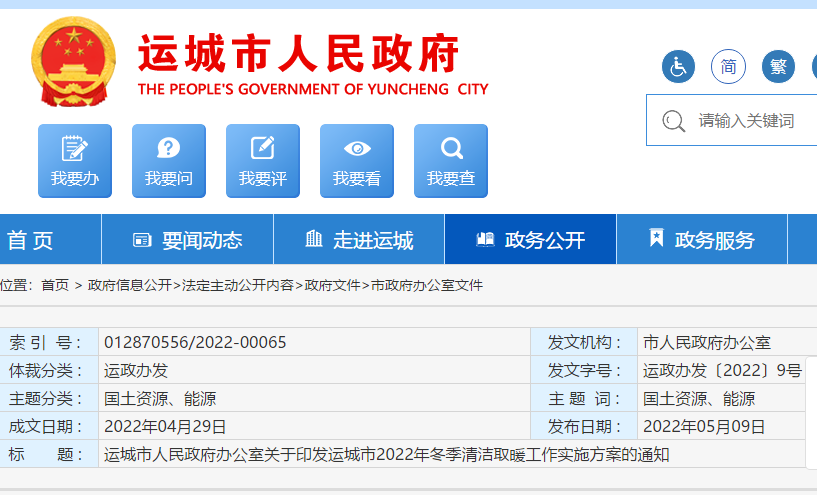
Task: Open the 我要评 review tile
Action: coord(263,161)
